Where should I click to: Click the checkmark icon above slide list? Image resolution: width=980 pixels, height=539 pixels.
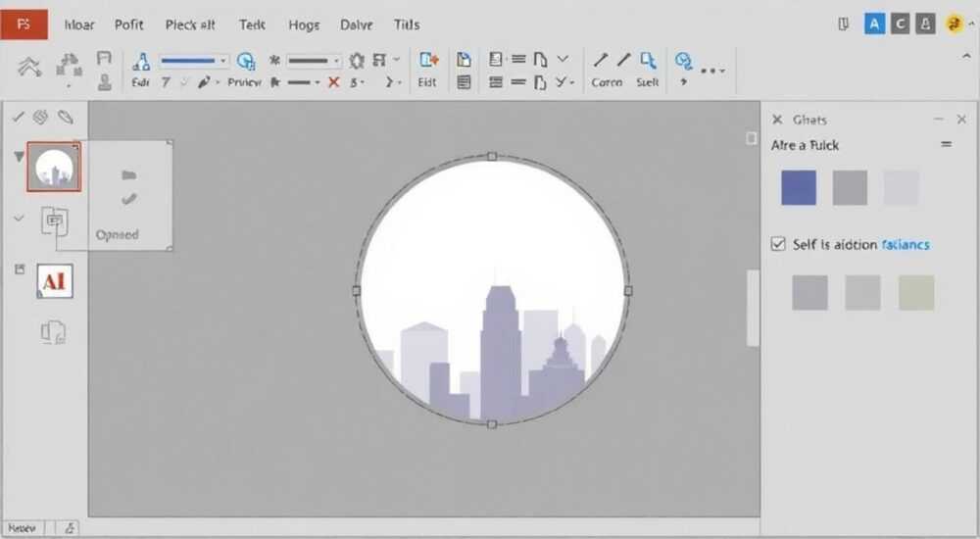click(x=18, y=117)
